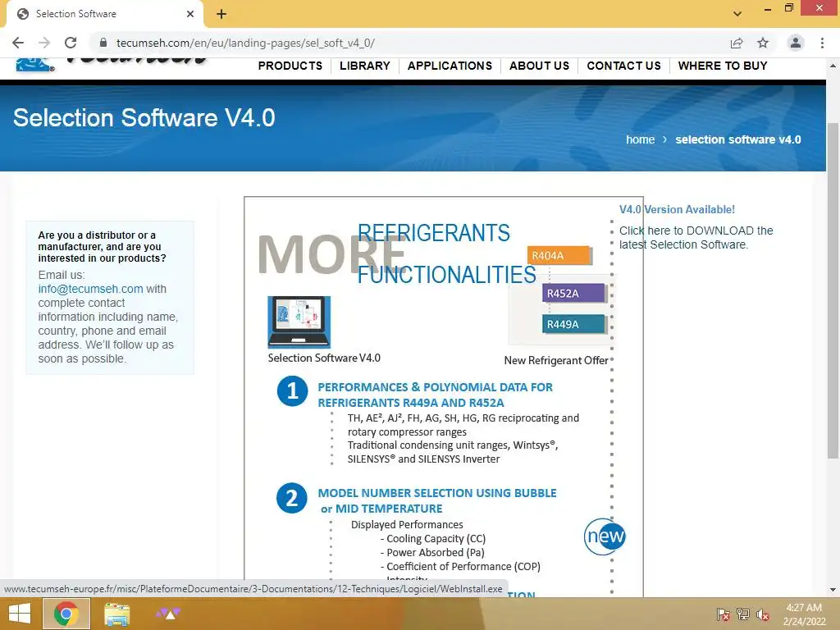The width and height of the screenshot is (840, 630).
Task: Click the scrollbar up arrow
Action: 833,66
